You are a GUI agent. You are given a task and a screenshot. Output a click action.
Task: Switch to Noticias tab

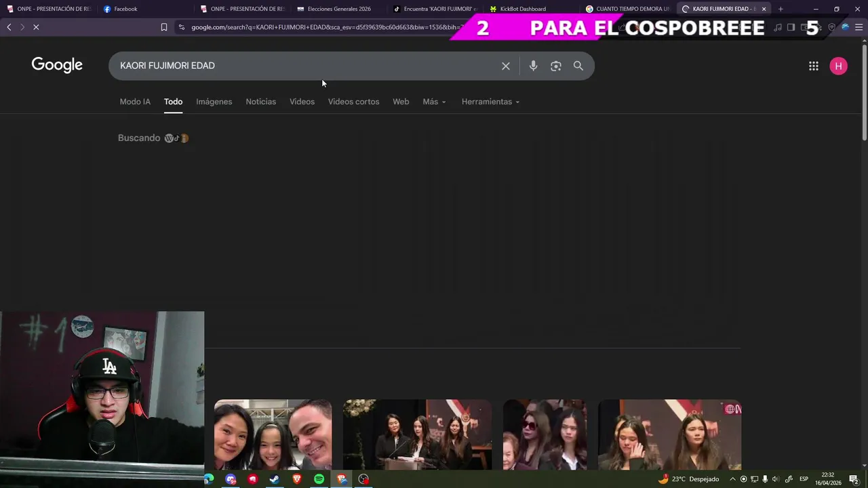pyautogui.click(x=260, y=102)
